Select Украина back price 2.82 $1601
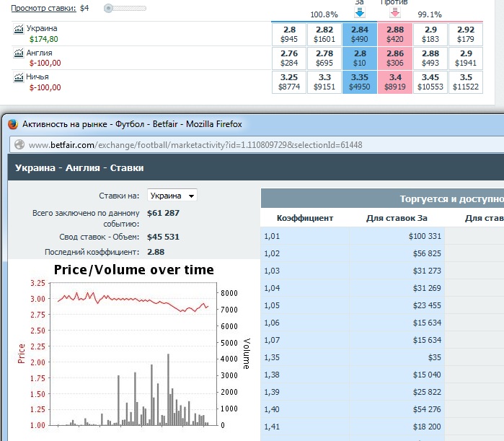 [324, 34]
